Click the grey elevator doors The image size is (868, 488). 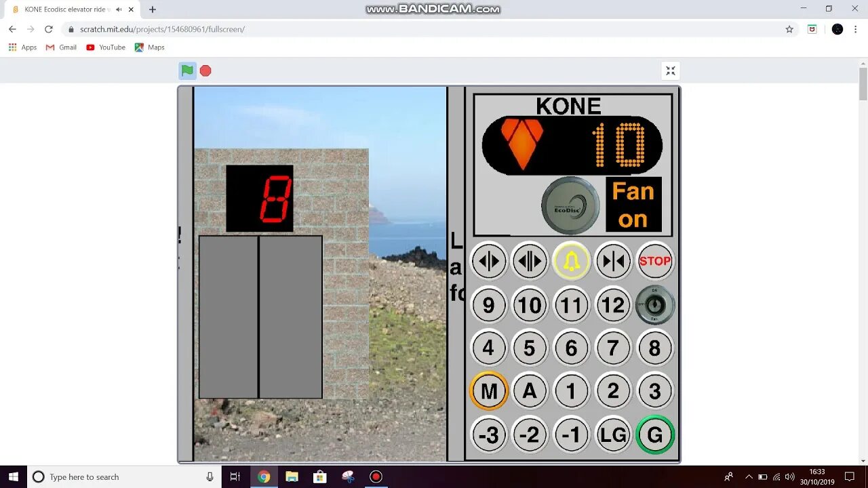point(260,317)
